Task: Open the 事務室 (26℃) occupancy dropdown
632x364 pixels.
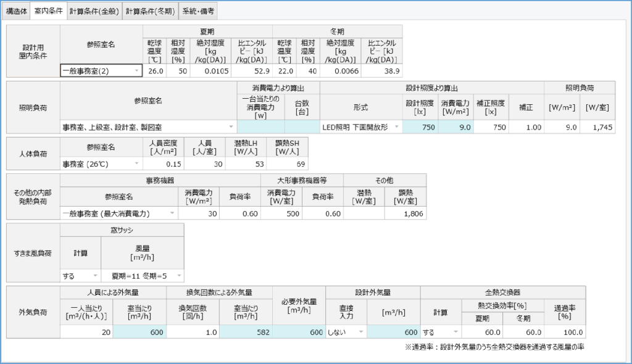Action: [136, 165]
